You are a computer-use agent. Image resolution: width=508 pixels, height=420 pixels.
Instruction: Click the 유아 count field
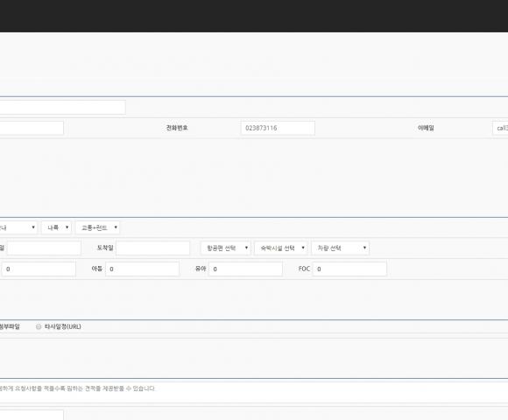[245, 269]
